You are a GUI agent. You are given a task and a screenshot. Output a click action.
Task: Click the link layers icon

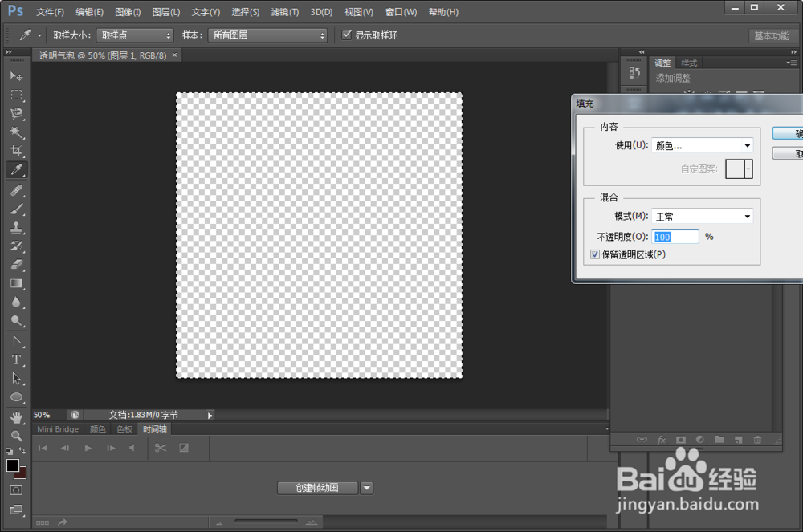tap(642, 440)
